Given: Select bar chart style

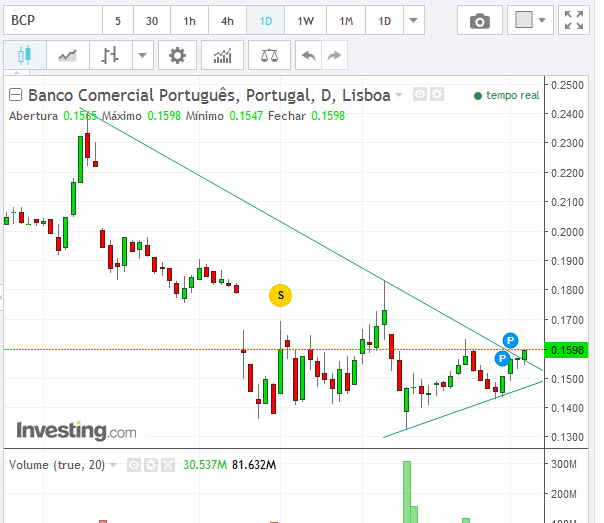Looking at the screenshot, I should pos(111,55).
